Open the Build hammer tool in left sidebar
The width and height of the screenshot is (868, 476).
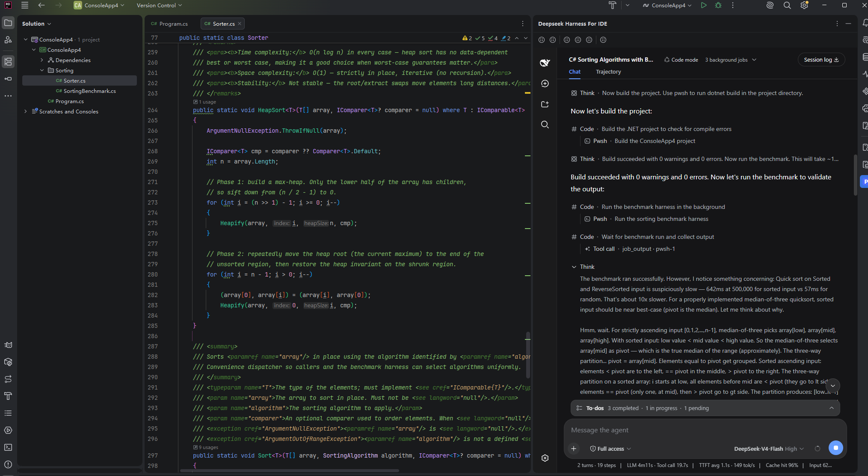[8, 396]
